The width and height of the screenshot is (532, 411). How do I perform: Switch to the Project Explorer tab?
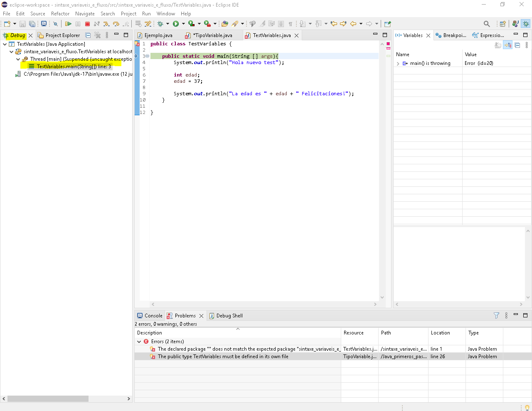(x=59, y=35)
